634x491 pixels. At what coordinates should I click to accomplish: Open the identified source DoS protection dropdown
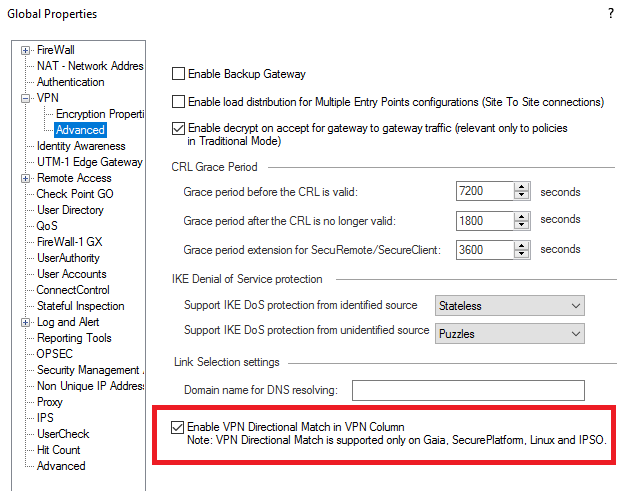[x=509, y=306]
